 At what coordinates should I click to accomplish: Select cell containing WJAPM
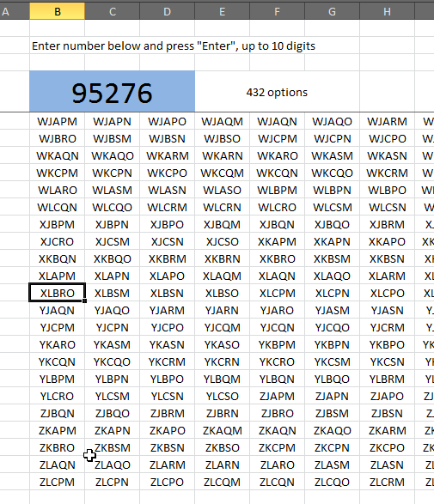(x=58, y=122)
